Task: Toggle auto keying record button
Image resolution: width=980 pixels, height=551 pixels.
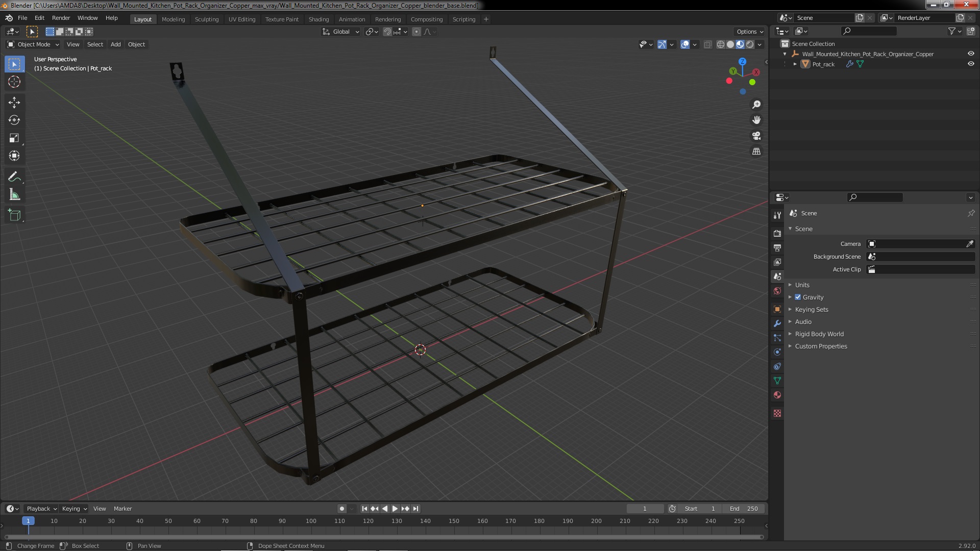Action: coord(341,509)
